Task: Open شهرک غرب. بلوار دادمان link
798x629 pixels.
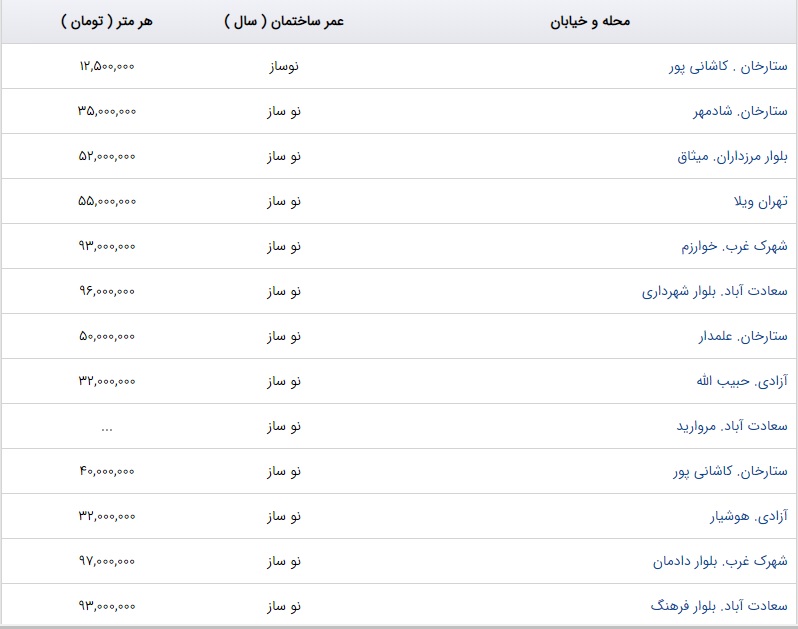Action: point(719,561)
